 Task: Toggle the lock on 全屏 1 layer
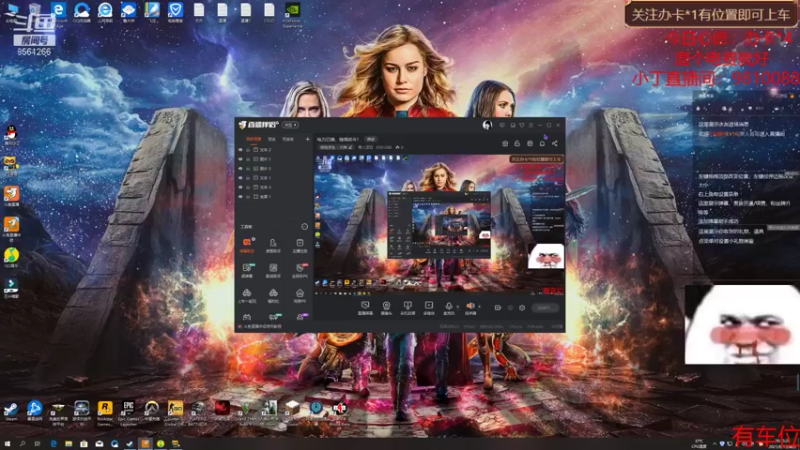point(248,196)
